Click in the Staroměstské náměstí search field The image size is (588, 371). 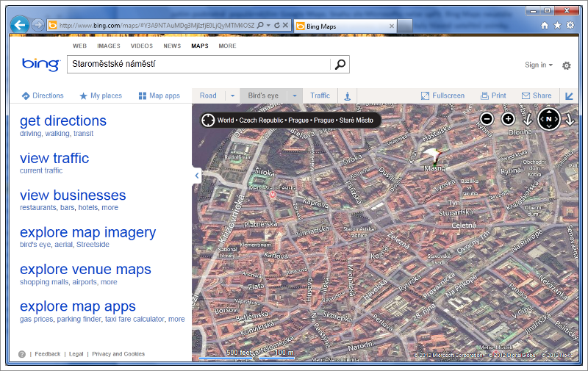(x=198, y=65)
